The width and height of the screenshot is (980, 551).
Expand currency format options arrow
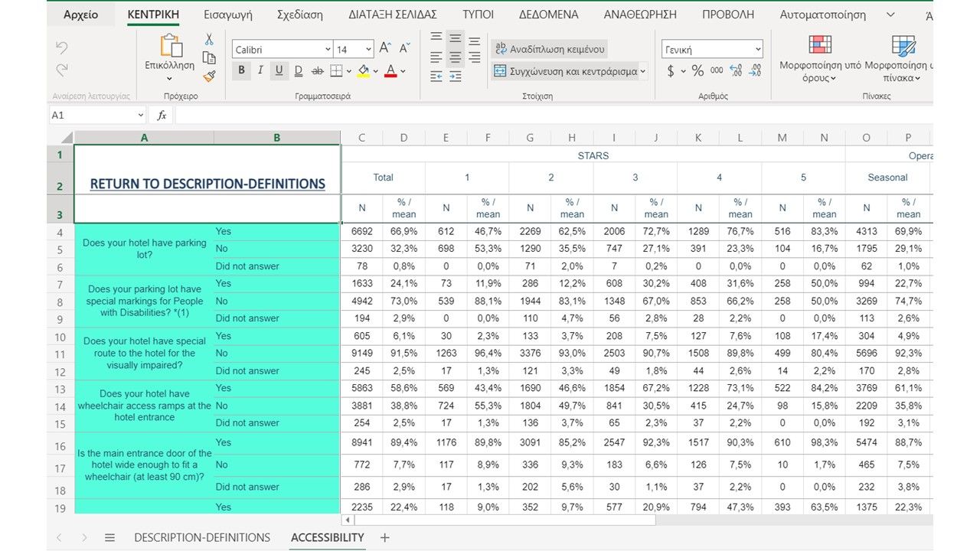[684, 72]
